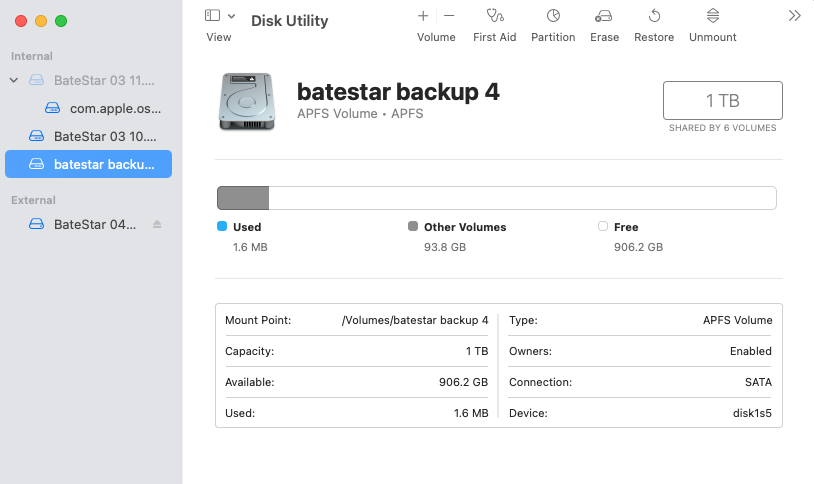Click the green full screen window button
This screenshot has width=814, height=484.
61,21
